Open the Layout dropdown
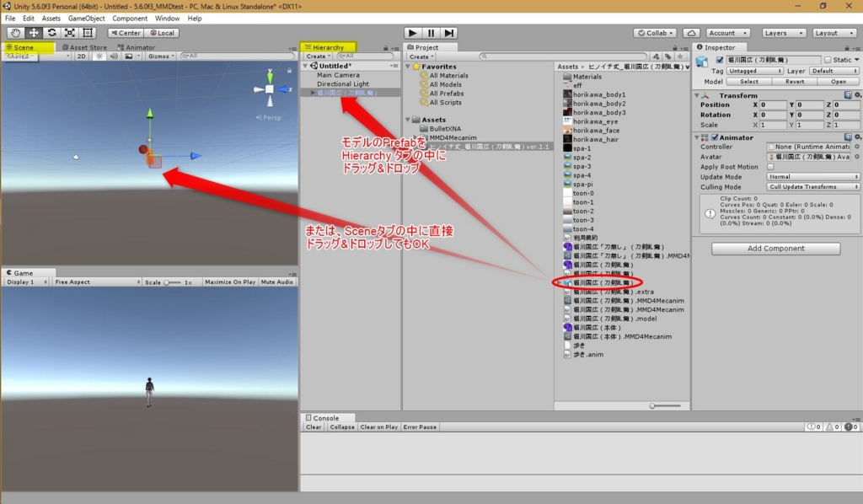Screen dimensions: 863x504 point(834,33)
